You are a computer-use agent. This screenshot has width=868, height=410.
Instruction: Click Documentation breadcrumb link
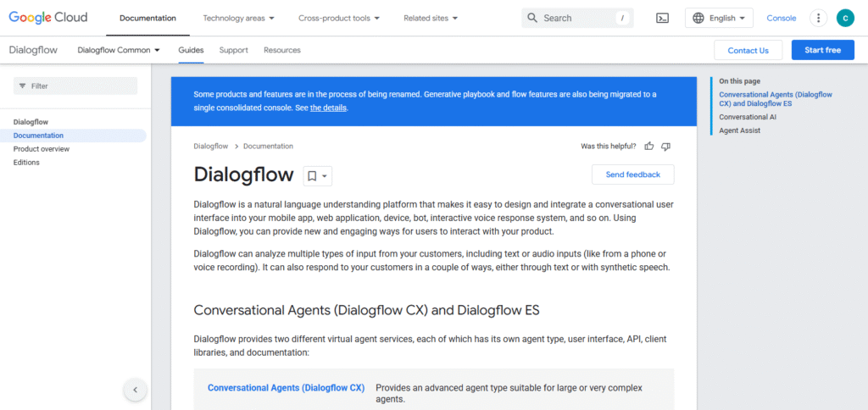coord(269,146)
